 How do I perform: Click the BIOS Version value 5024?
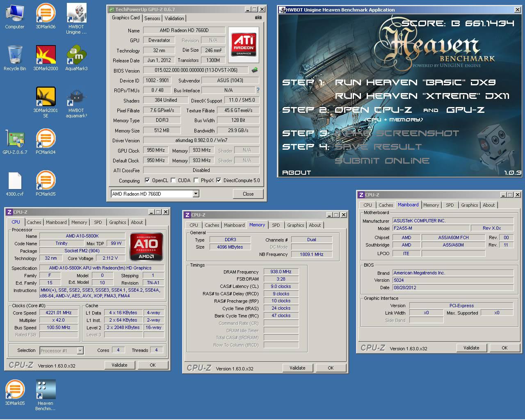[x=453, y=280]
